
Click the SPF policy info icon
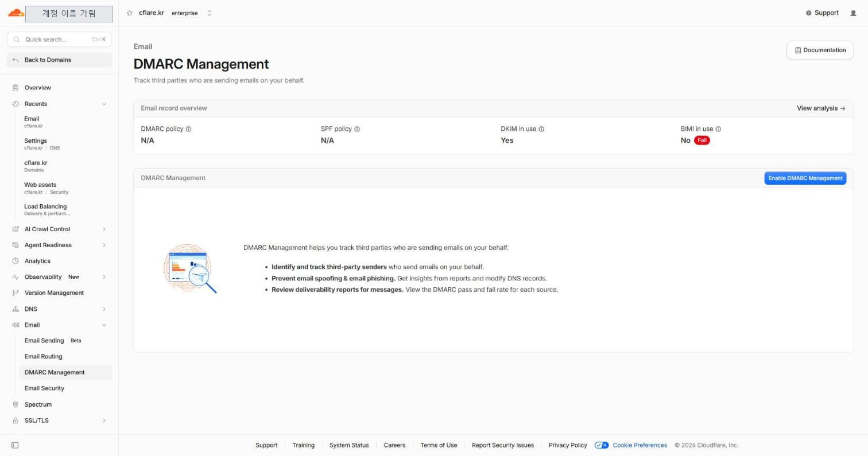(357, 129)
